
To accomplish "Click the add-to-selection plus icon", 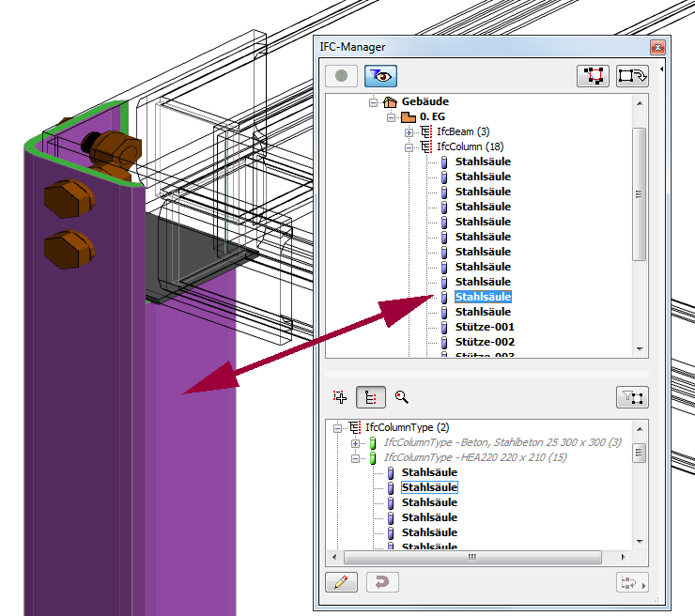I will point(340,396).
